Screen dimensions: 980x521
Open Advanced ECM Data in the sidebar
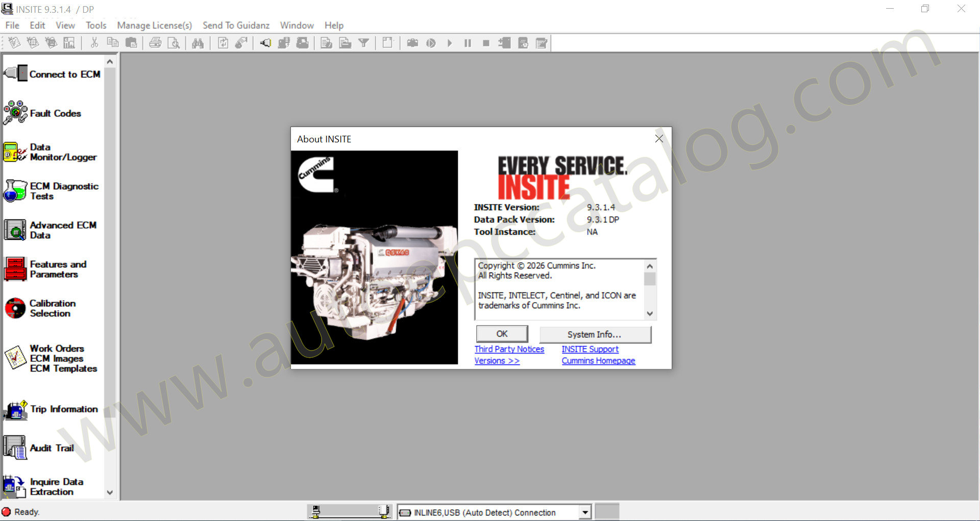51,230
